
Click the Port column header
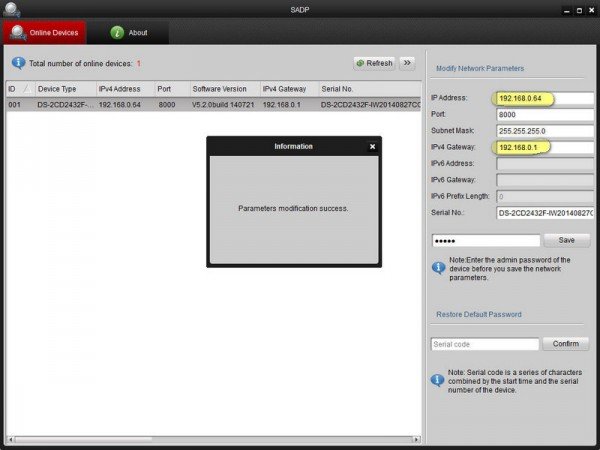click(172, 89)
